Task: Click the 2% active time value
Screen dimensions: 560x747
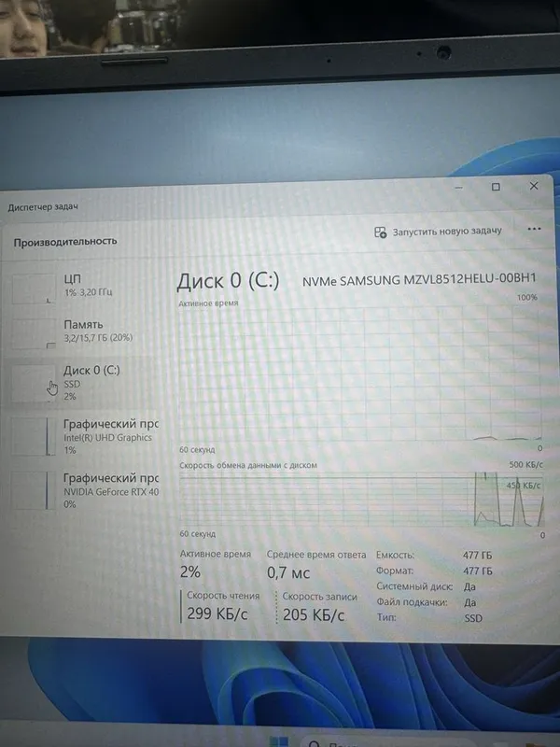Action: pyautogui.click(x=190, y=571)
